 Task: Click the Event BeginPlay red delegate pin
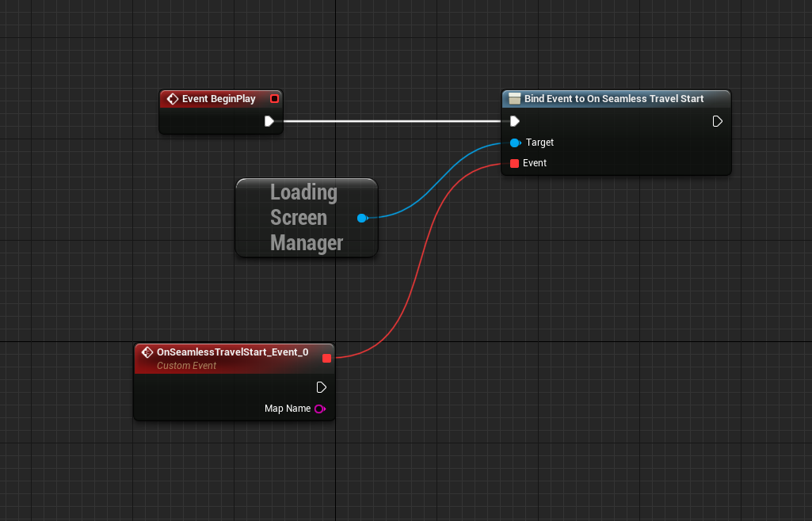[x=274, y=99]
